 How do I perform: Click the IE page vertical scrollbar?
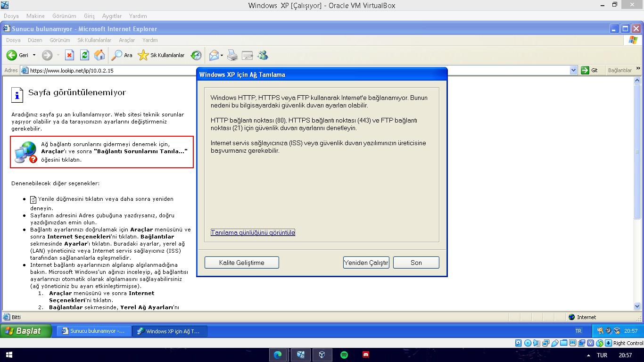click(x=637, y=193)
